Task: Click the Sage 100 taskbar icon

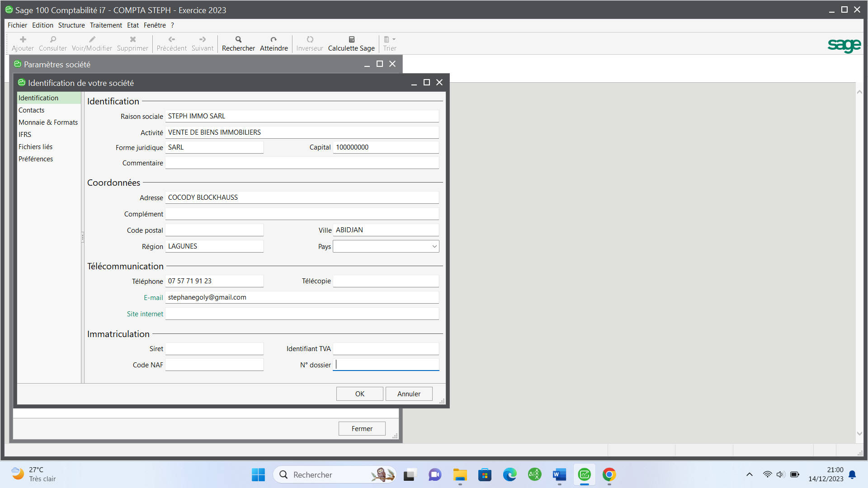Action: [584, 474]
